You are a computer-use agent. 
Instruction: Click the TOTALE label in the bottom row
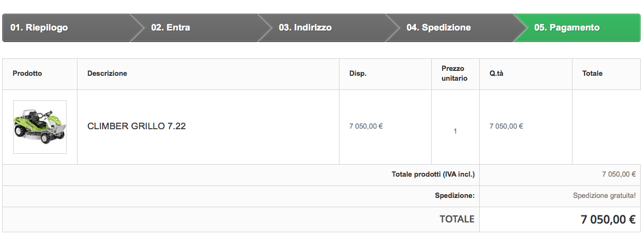457,219
